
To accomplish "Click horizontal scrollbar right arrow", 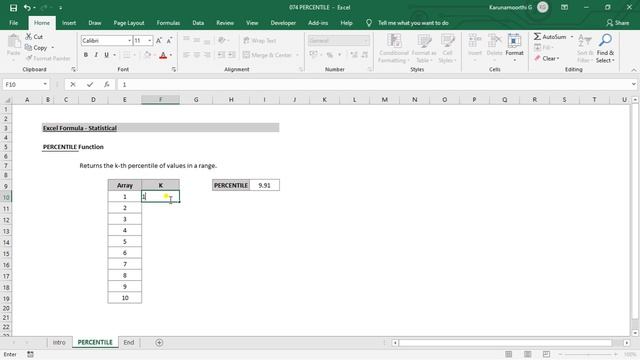I will click(627, 343).
